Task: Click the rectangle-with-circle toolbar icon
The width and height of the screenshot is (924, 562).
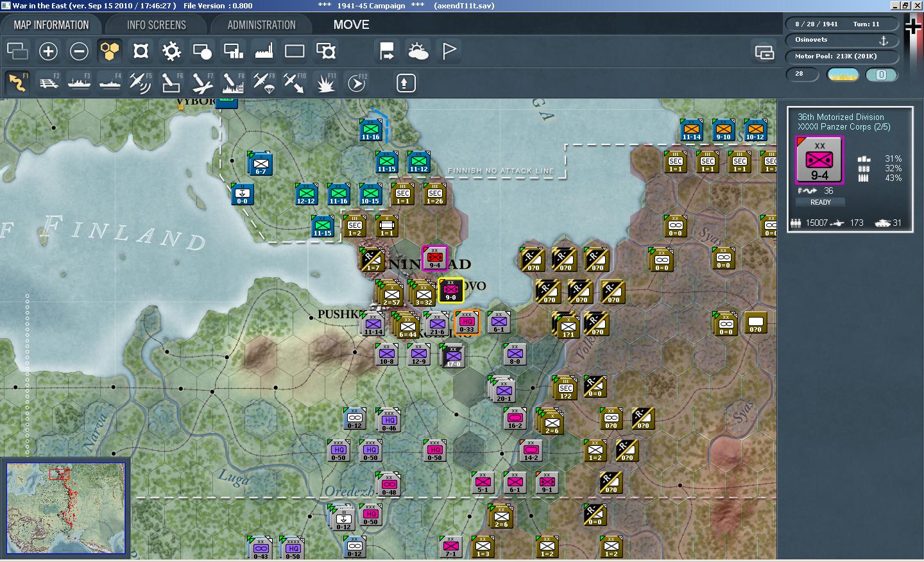Action: [x=202, y=51]
